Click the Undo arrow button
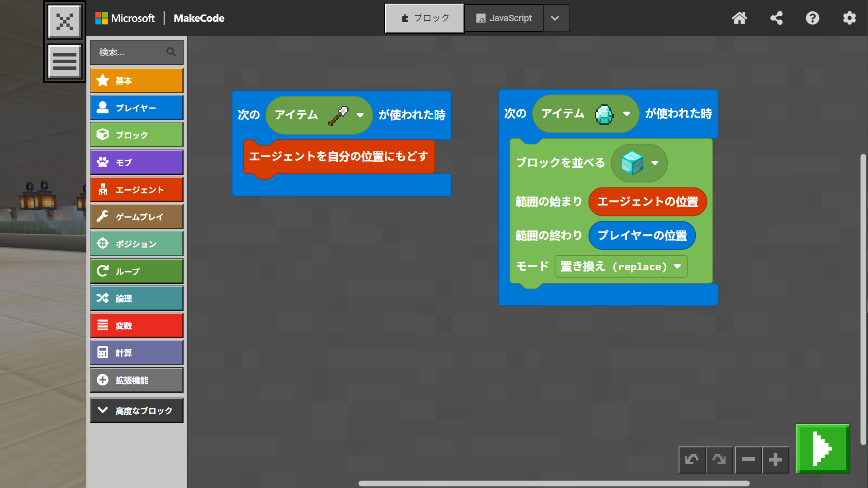Viewport: 868px width, 488px height. pyautogui.click(x=692, y=460)
